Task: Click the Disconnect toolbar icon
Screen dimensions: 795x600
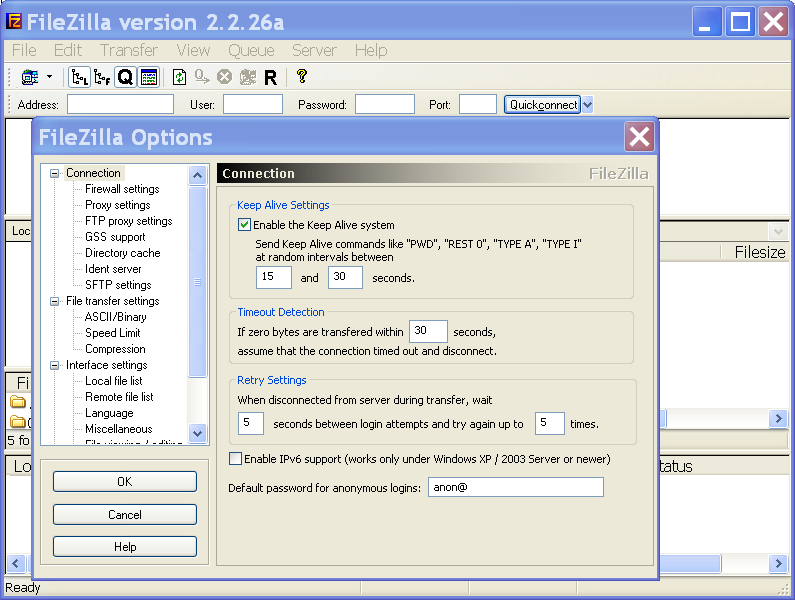Action: pyautogui.click(x=247, y=77)
